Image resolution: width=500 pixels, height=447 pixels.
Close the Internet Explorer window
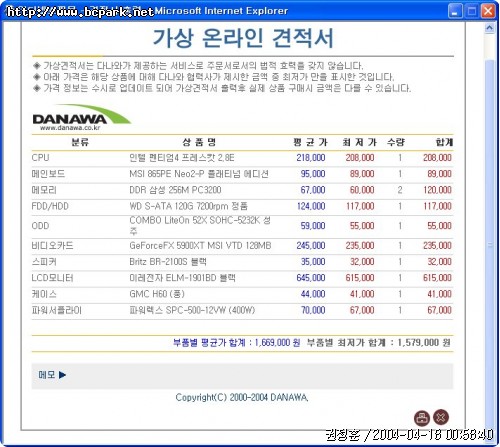[x=488, y=11]
